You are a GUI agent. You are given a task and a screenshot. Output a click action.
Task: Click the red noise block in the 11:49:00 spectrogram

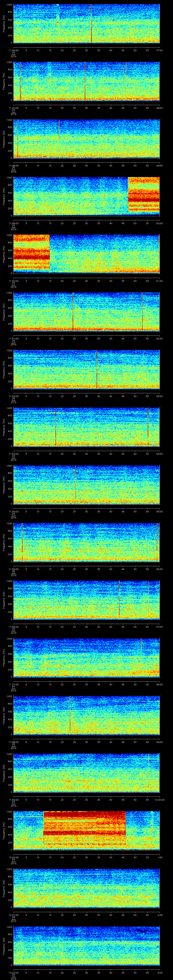pyautogui.click(x=144, y=195)
